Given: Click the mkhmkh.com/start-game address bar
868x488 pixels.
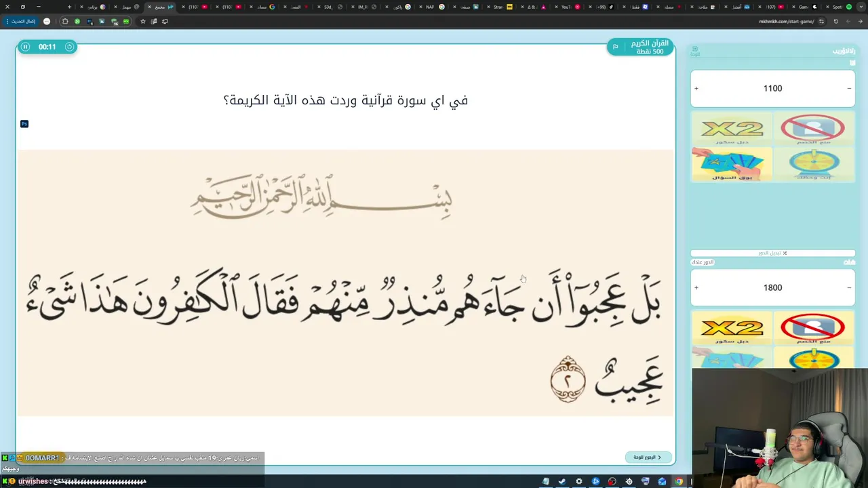Looking at the screenshot, I should pos(787,21).
